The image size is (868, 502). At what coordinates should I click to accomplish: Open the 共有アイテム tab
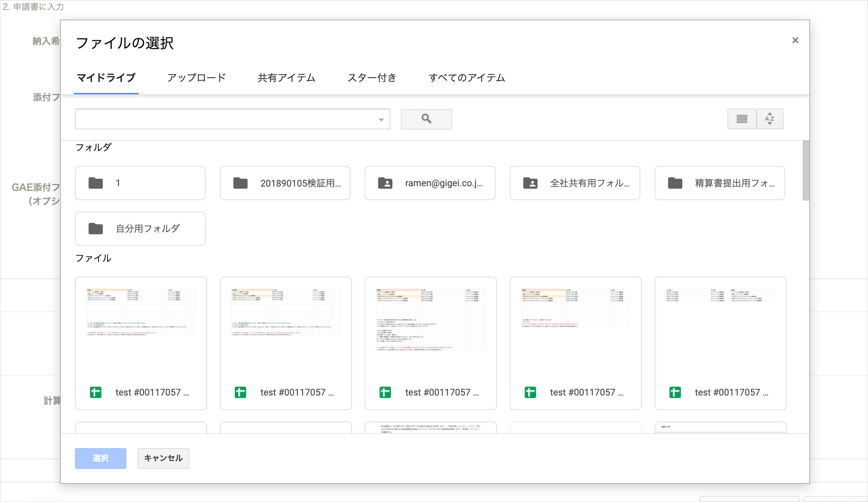pos(287,78)
